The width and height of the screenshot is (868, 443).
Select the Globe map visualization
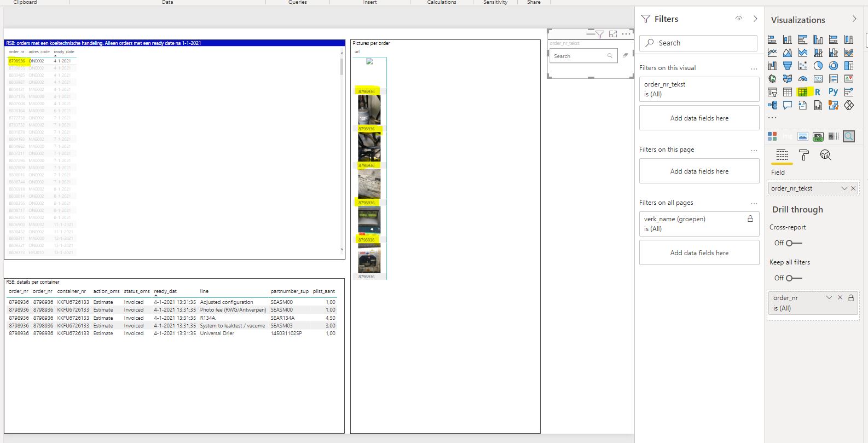click(772, 79)
